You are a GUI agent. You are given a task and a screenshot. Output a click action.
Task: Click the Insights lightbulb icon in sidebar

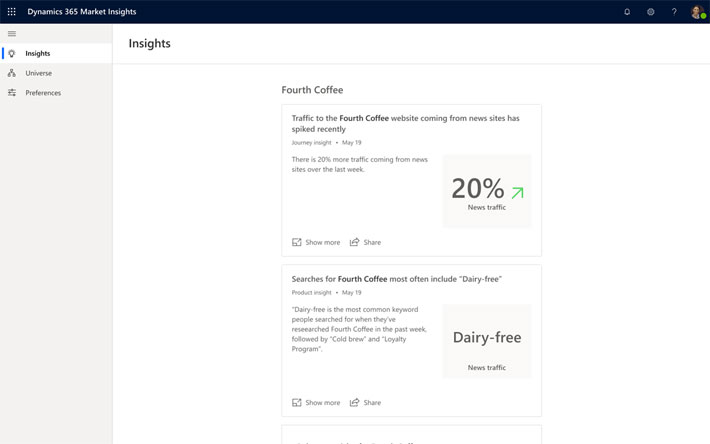[x=12, y=54]
